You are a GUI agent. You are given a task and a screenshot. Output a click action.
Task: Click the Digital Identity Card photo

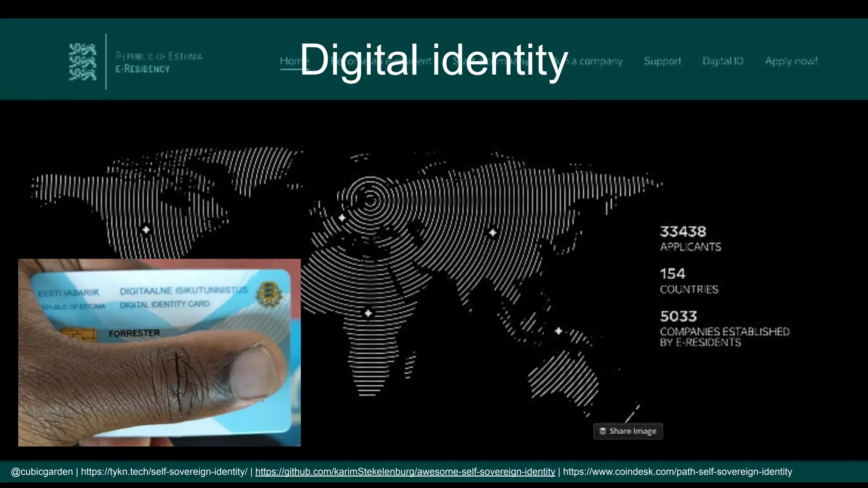[159, 352]
